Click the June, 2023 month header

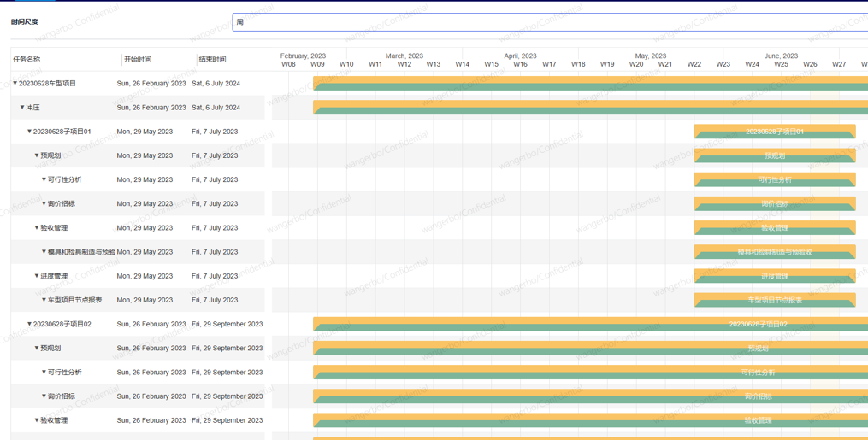(781, 56)
